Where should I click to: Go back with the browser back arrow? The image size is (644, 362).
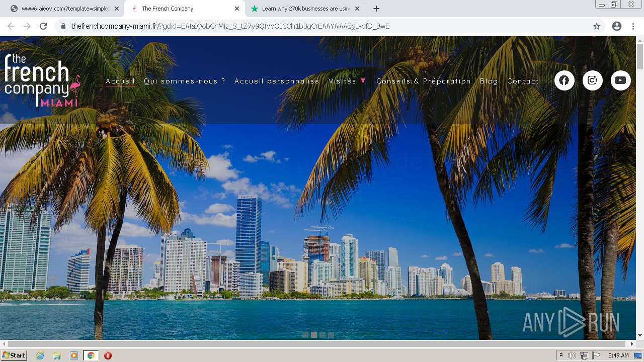11,26
